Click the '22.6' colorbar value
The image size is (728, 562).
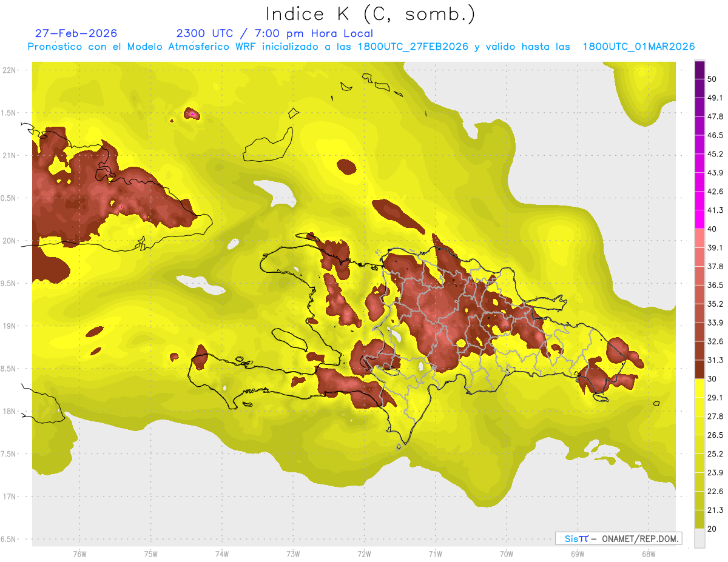click(715, 491)
